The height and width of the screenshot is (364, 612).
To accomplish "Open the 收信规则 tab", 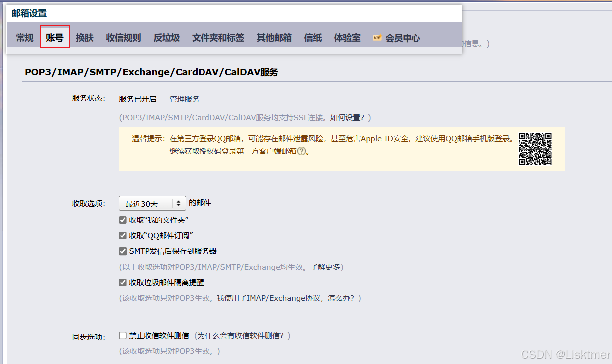I will click(x=123, y=37).
